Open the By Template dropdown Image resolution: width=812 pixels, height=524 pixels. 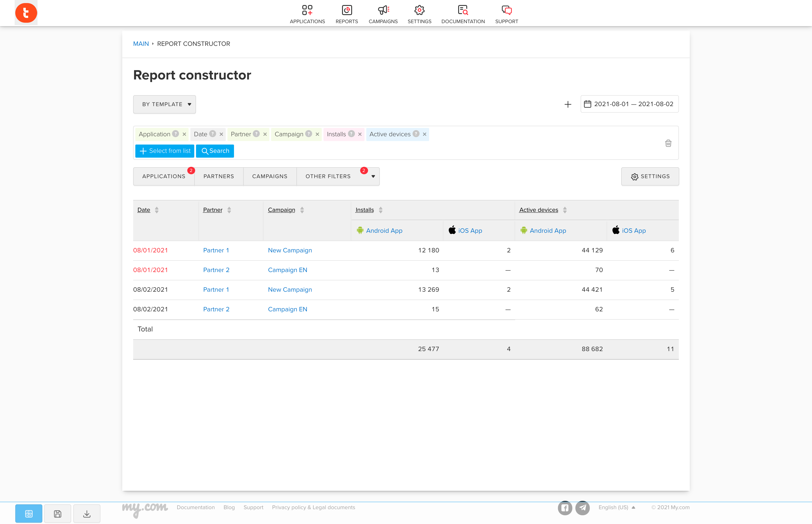pyautogui.click(x=165, y=104)
